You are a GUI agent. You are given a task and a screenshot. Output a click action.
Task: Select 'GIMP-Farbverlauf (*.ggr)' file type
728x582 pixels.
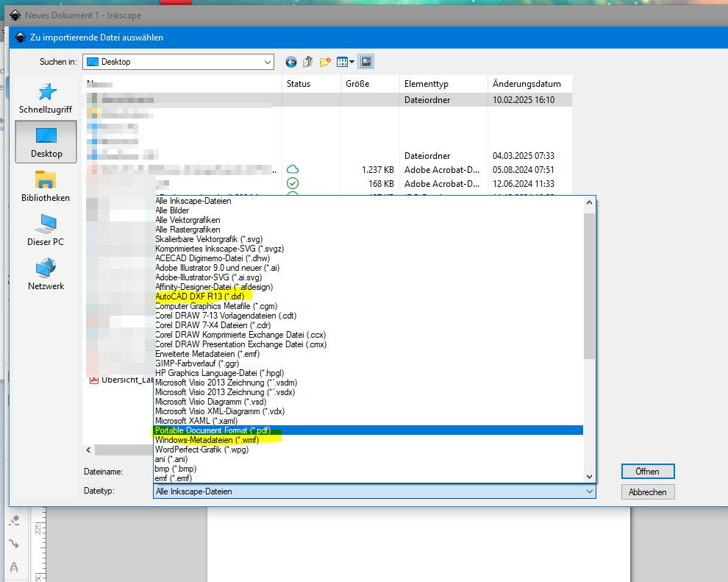tap(197, 363)
